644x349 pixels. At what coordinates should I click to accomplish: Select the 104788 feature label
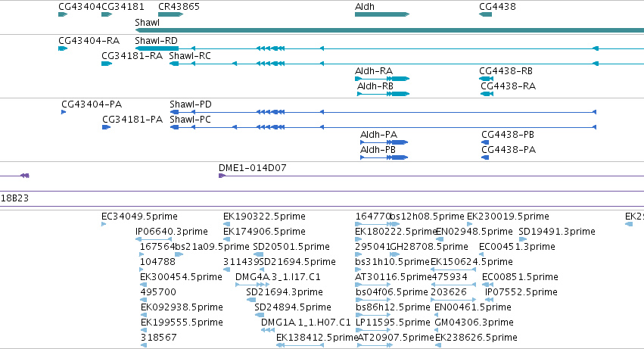coord(157,262)
